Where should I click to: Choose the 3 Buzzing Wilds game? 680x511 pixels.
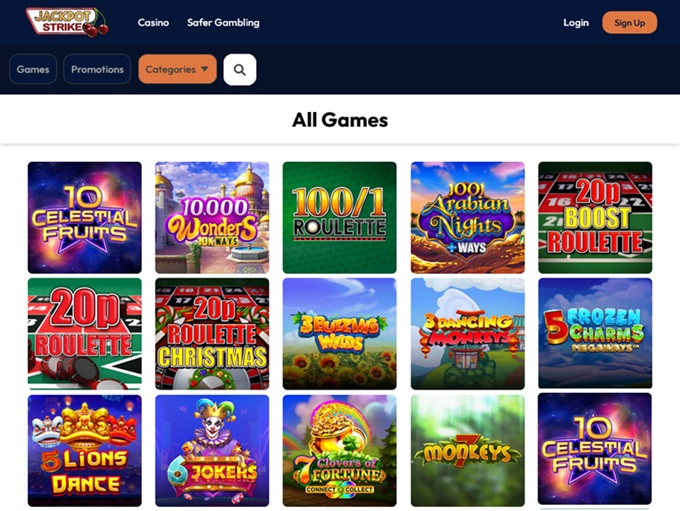click(340, 334)
